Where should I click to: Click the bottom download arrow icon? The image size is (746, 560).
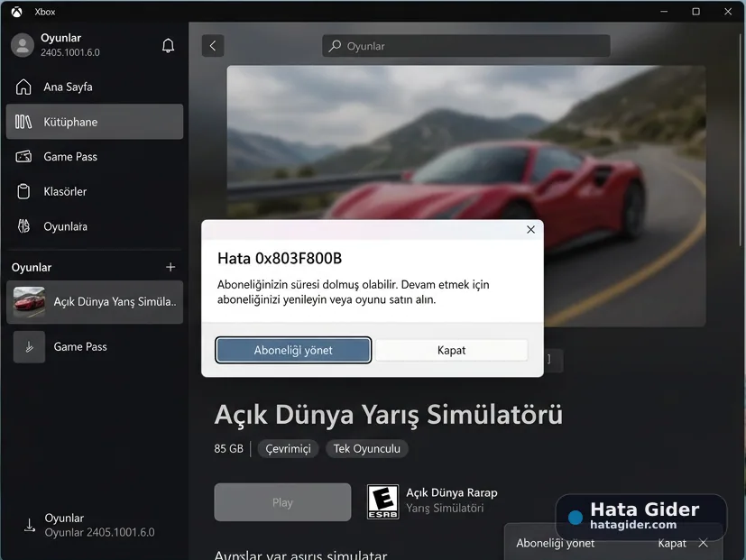[x=30, y=525]
